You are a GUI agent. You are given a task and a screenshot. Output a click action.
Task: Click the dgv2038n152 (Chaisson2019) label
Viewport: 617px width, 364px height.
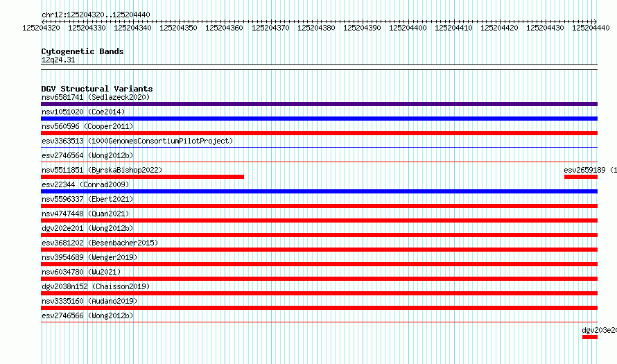coord(96,286)
